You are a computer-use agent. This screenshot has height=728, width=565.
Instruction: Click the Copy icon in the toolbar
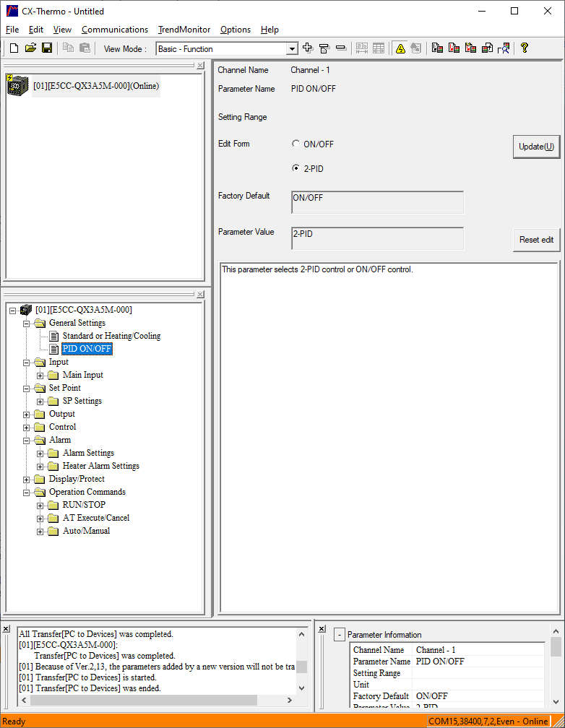pyautogui.click(x=69, y=48)
